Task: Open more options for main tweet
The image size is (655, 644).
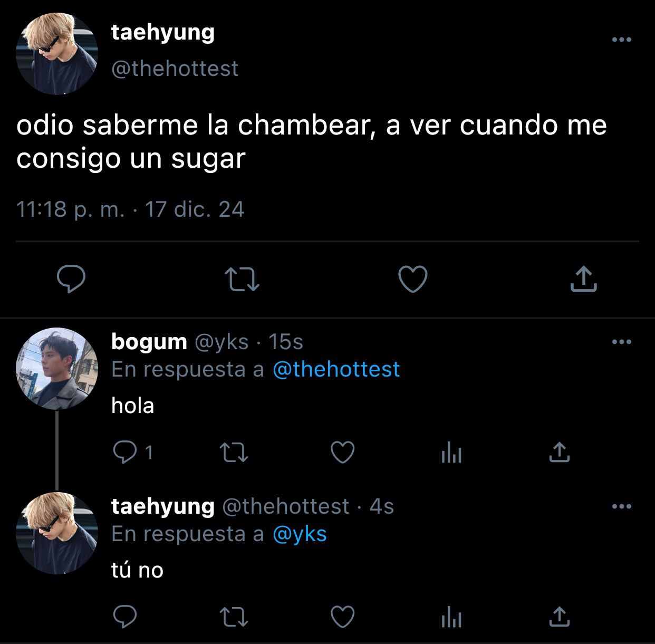Action: (622, 40)
